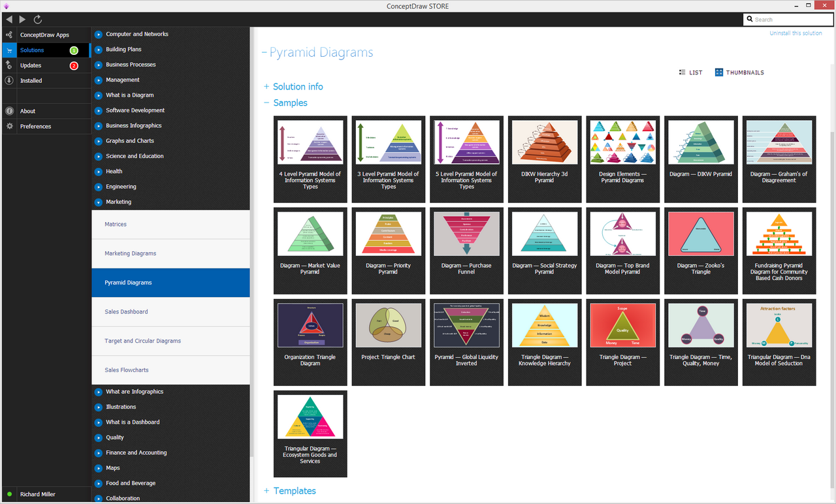
Task: Open the Organization Triangle Diagram sample
Action: coord(310,342)
